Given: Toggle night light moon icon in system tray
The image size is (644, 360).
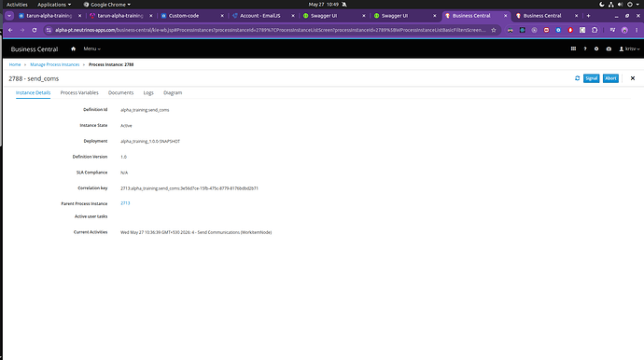Looking at the screenshot, I should (x=602, y=5).
